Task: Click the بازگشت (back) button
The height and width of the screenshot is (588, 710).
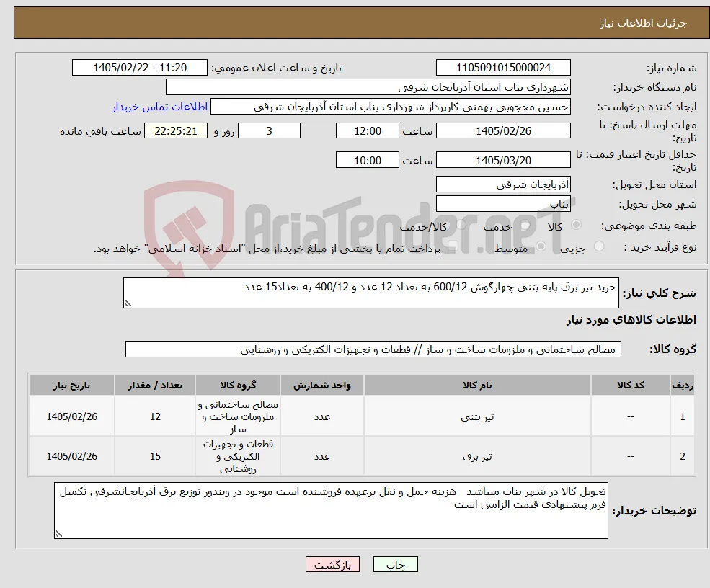Action: click(332, 564)
